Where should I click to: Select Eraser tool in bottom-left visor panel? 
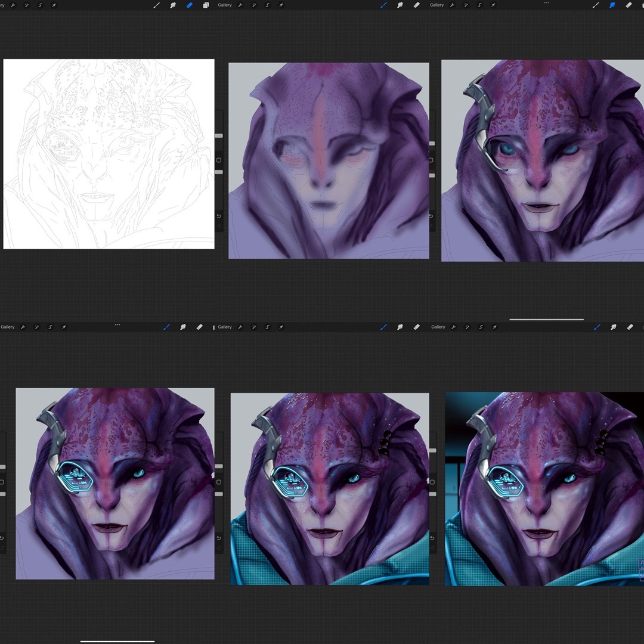[199, 327]
